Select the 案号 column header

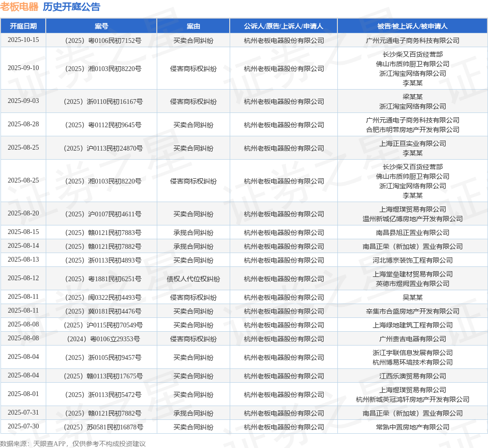(x=102, y=26)
